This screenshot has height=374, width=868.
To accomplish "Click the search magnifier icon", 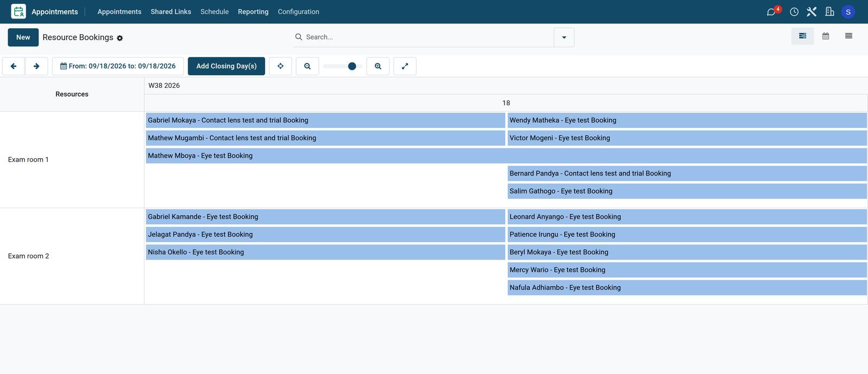I will pos(298,37).
